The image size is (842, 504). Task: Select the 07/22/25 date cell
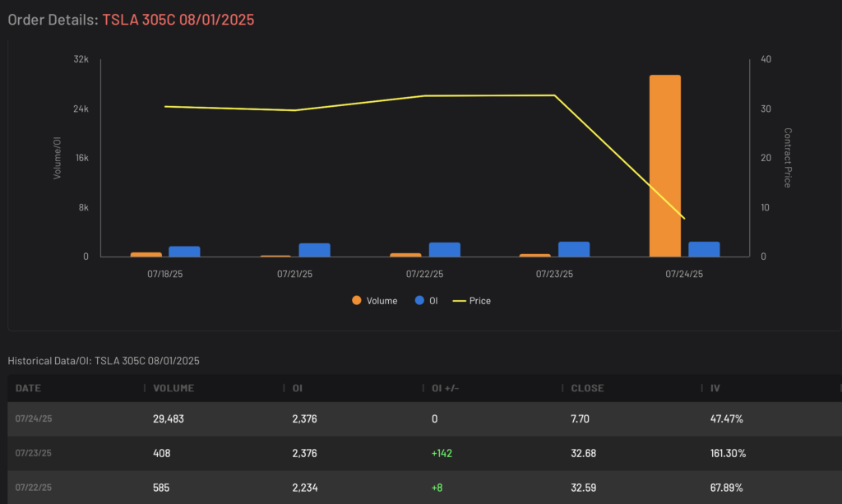pyautogui.click(x=33, y=488)
